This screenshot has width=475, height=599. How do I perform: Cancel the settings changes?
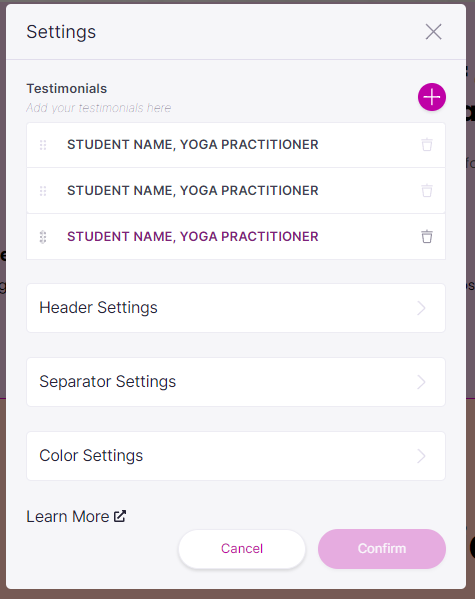[242, 549]
